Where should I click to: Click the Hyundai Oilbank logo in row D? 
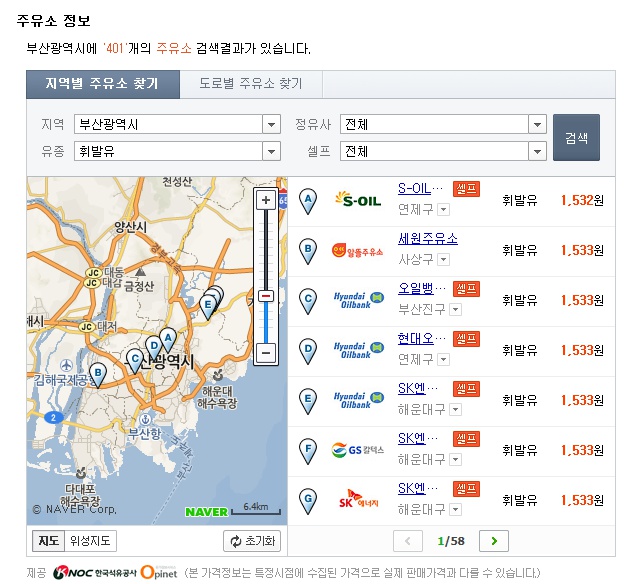point(358,350)
